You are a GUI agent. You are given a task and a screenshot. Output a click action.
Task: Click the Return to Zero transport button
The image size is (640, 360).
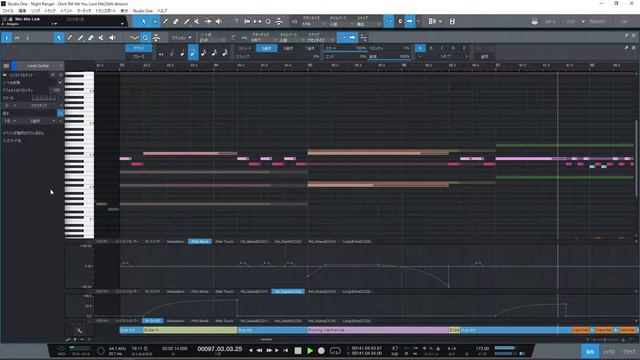(286, 350)
